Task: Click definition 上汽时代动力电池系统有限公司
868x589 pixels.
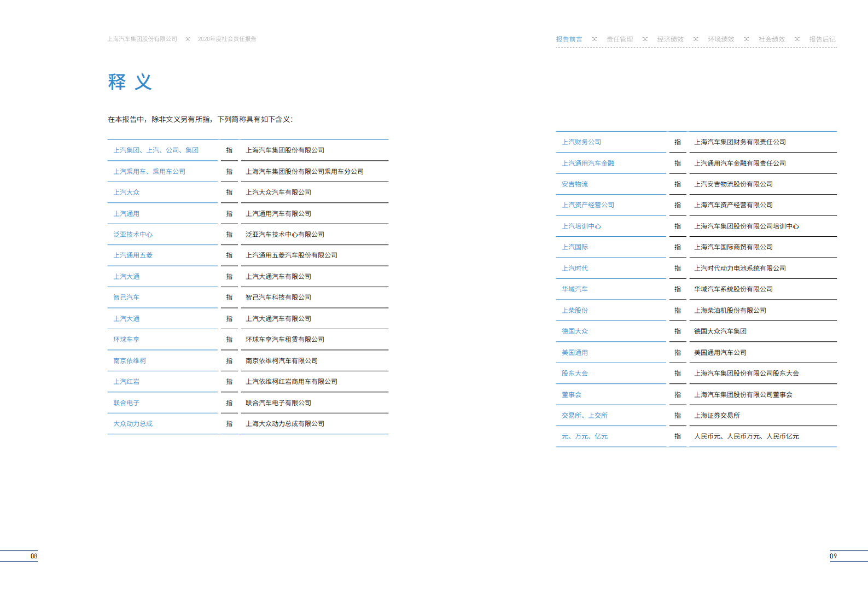Action: point(740,269)
